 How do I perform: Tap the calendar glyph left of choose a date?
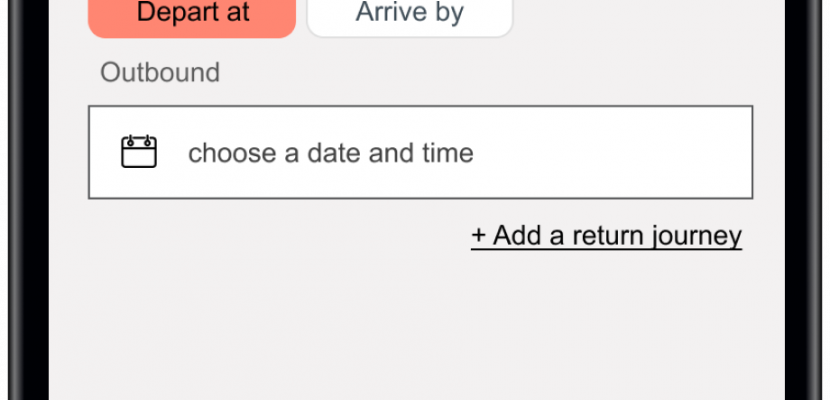tap(139, 152)
